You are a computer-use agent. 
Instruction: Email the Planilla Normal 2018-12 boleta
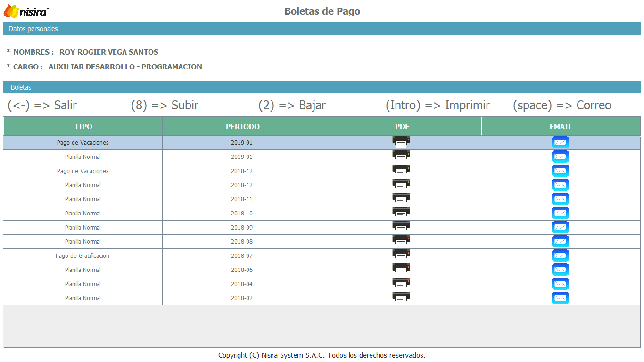[x=560, y=185]
